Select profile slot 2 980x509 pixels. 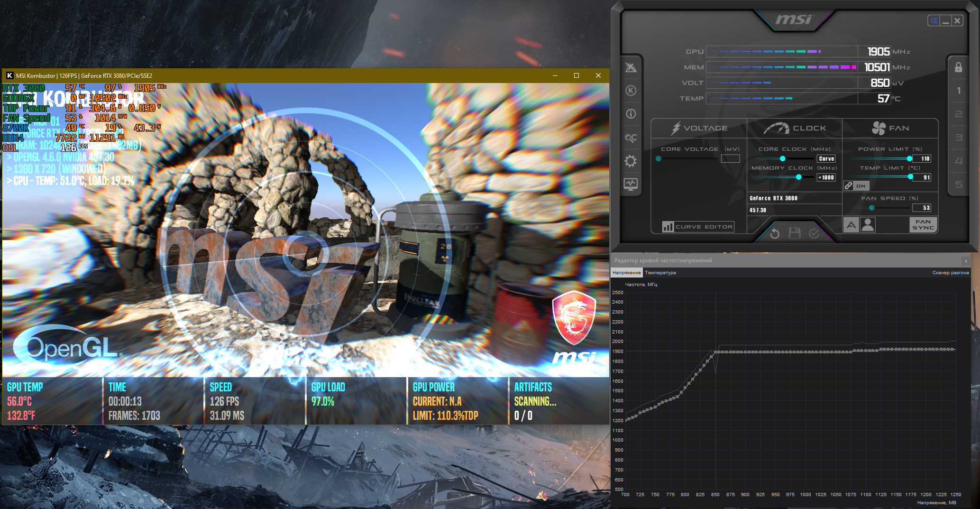pyautogui.click(x=958, y=114)
